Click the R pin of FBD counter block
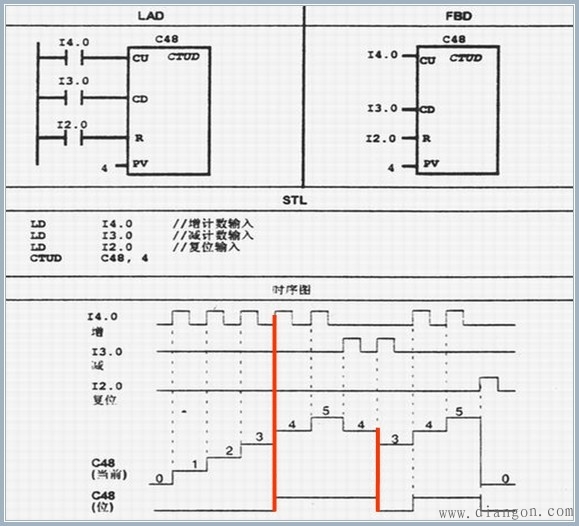This screenshot has height=526, width=579. coord(426,139)
